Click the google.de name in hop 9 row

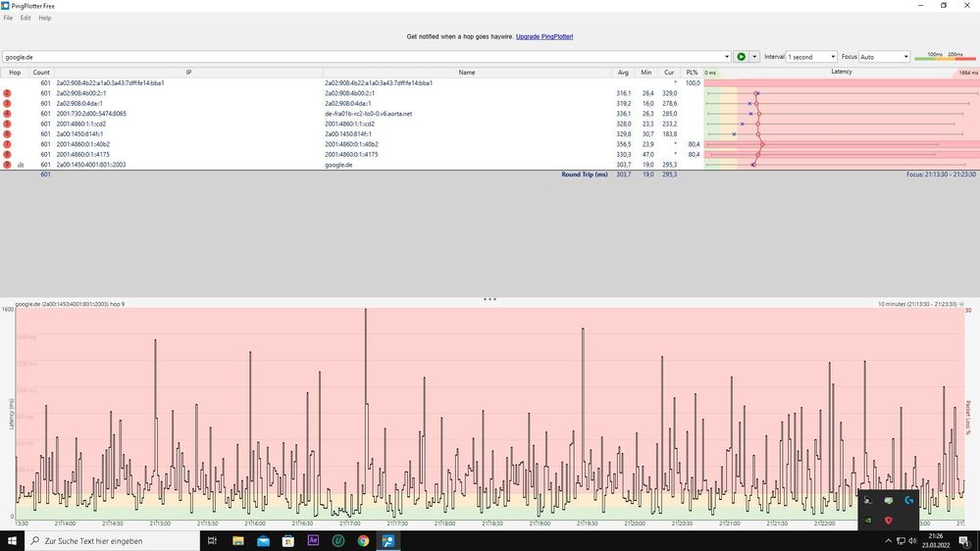[338, 165]
